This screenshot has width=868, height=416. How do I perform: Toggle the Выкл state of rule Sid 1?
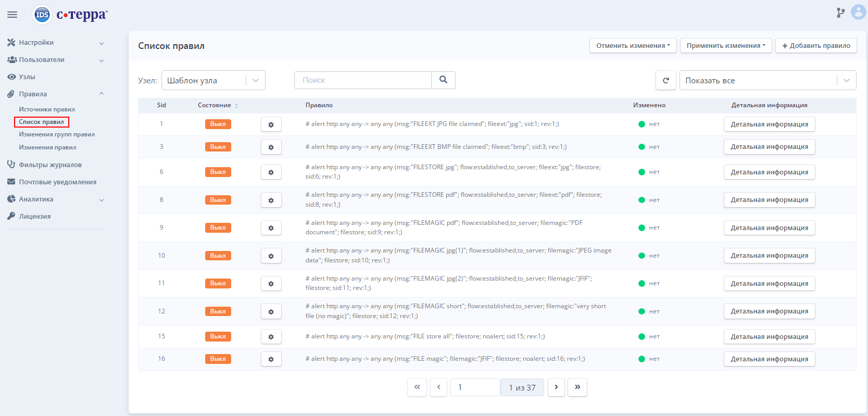218,124
